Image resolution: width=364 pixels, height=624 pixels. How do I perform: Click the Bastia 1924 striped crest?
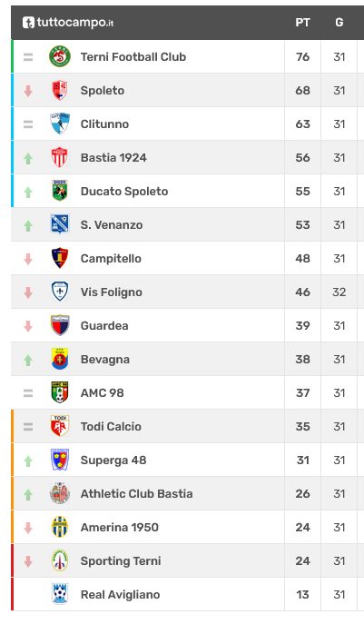pyautogui.click(x=60, y=158)
